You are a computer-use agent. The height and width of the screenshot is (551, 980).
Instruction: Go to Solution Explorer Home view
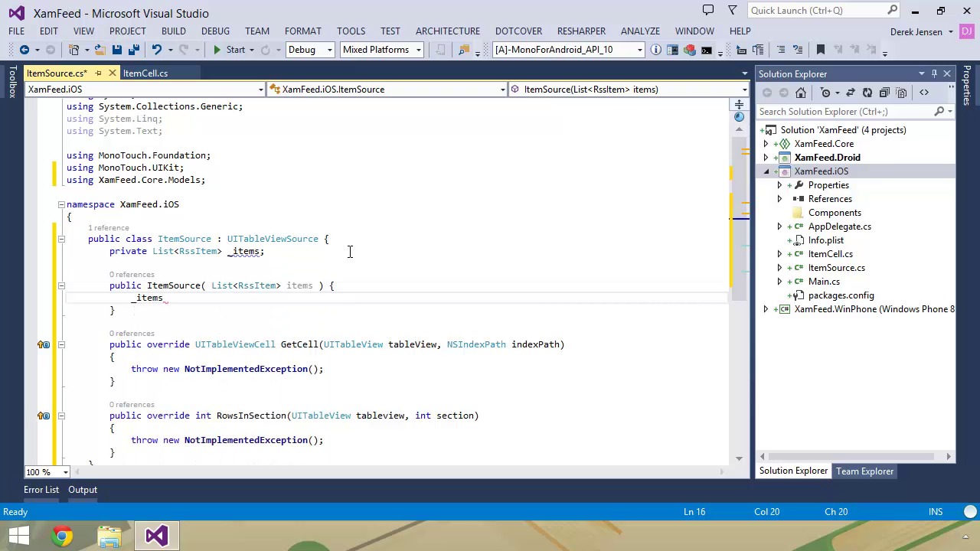click(x=801, y=93)
